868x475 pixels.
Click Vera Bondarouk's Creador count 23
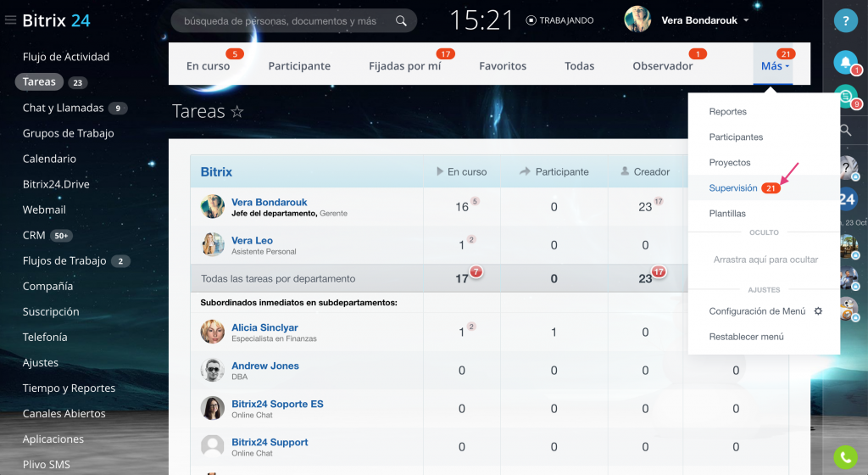(645, 207)
